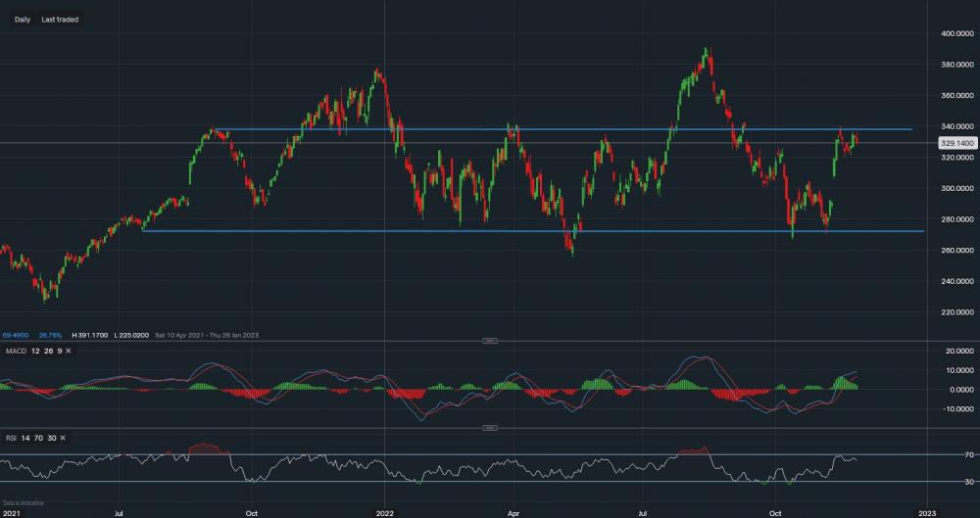This screenshot has width=980, height=518.
Task: Remove the MACD indicator with its X icon
Action: click(67, 351)
